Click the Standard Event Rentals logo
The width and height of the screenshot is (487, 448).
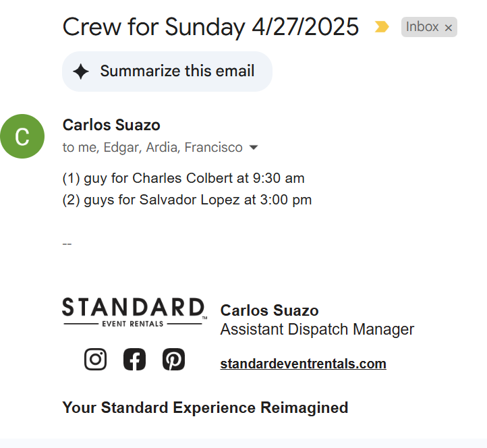pos(134,312)
